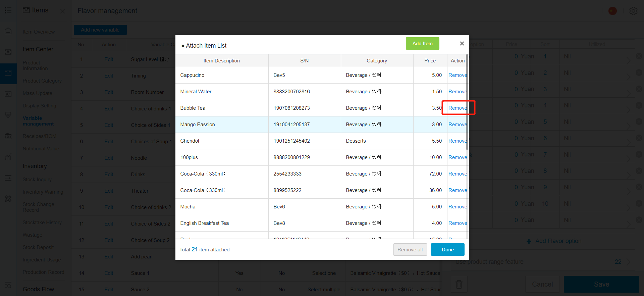Click the trash delete icon near Cancel
Image resolution: width=644 pixels, height=296 pixels.
[459, 284]
